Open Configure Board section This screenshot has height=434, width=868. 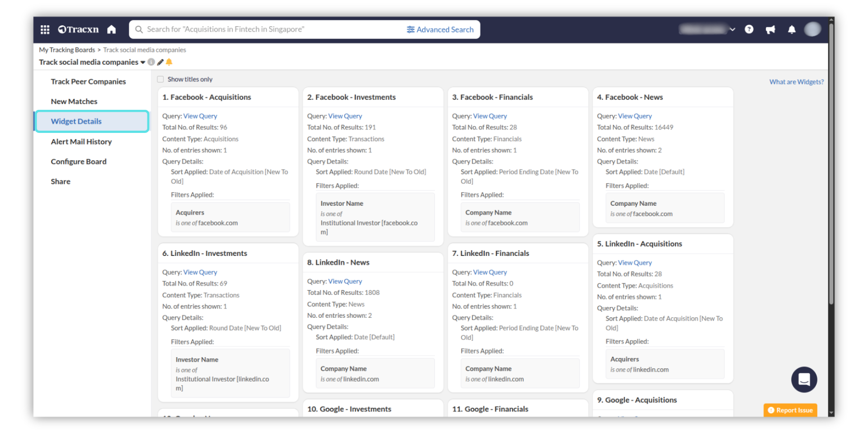click(79, 161)
